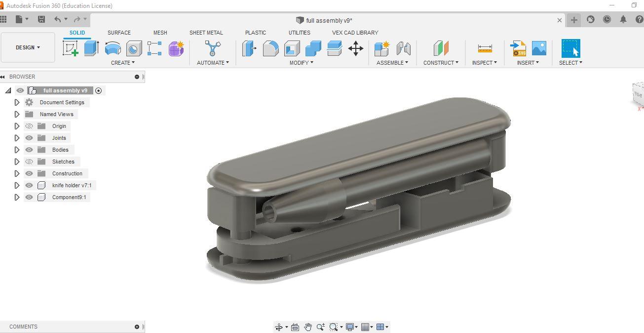This screenshot has width=644, height=333.
Task: Hide the Joints folder
Action: [29, 138]
